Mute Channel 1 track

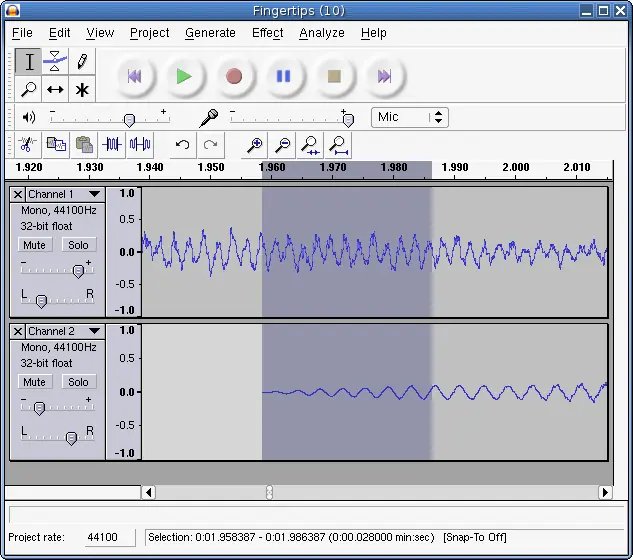(35, 245)
